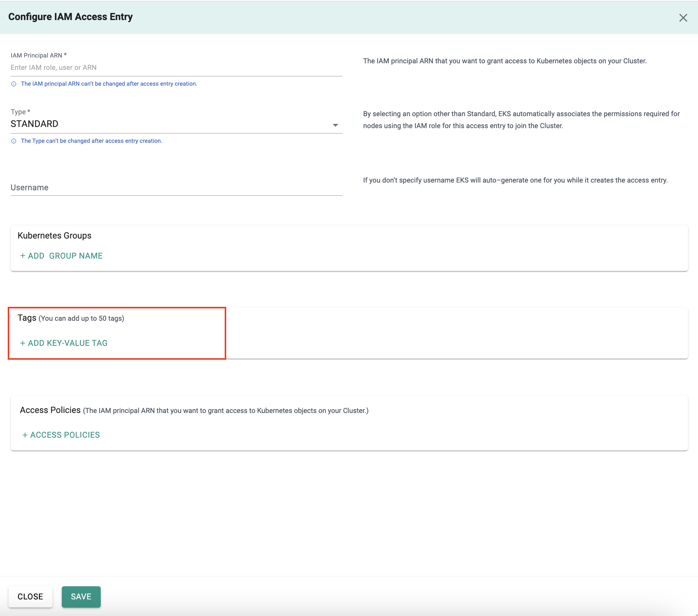Click the 'IAM principal ARN can't be changed' note

tap(109, 84)
